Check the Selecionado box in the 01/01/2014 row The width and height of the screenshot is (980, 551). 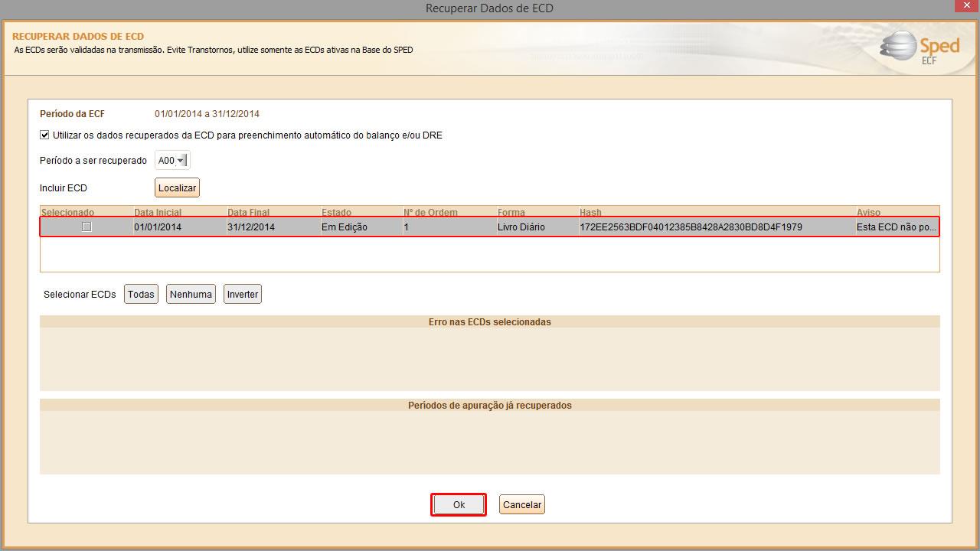click(87, 227)
